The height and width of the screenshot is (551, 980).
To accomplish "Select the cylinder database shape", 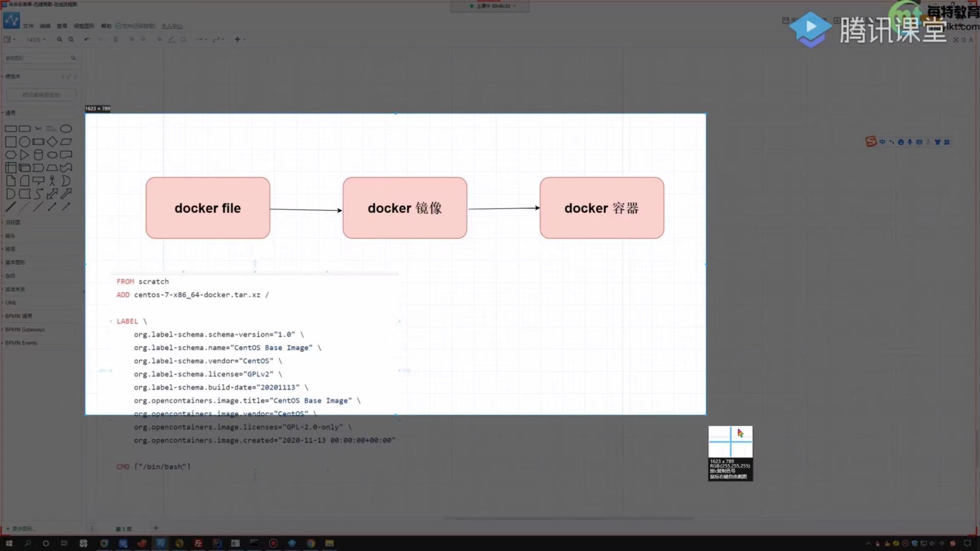I will point(38,155).
